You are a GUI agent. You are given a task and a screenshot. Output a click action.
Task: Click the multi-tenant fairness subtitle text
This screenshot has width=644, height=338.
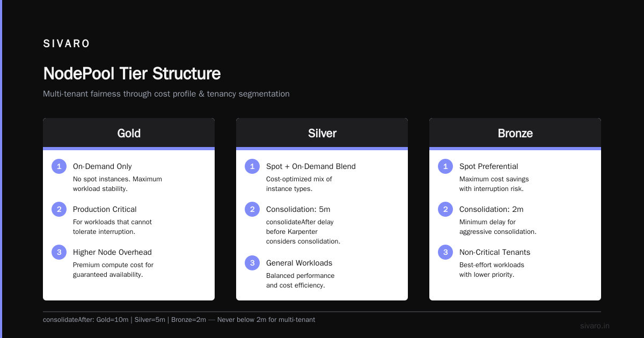click(166, 94)
